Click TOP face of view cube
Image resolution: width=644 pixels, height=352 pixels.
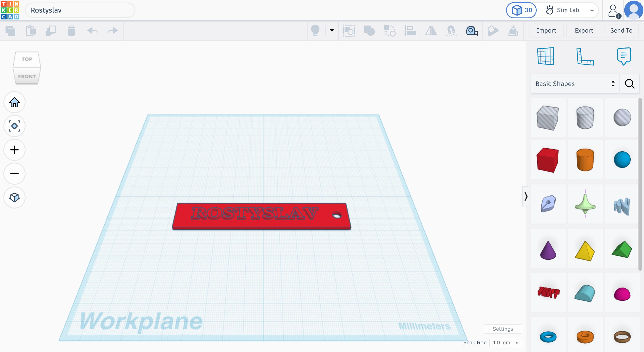[27, 59]
